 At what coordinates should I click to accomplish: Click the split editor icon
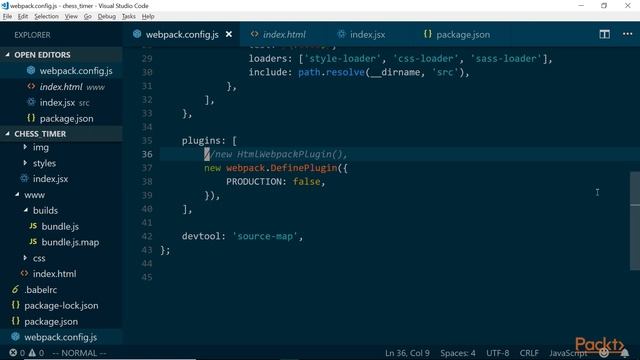coord(604,34)
